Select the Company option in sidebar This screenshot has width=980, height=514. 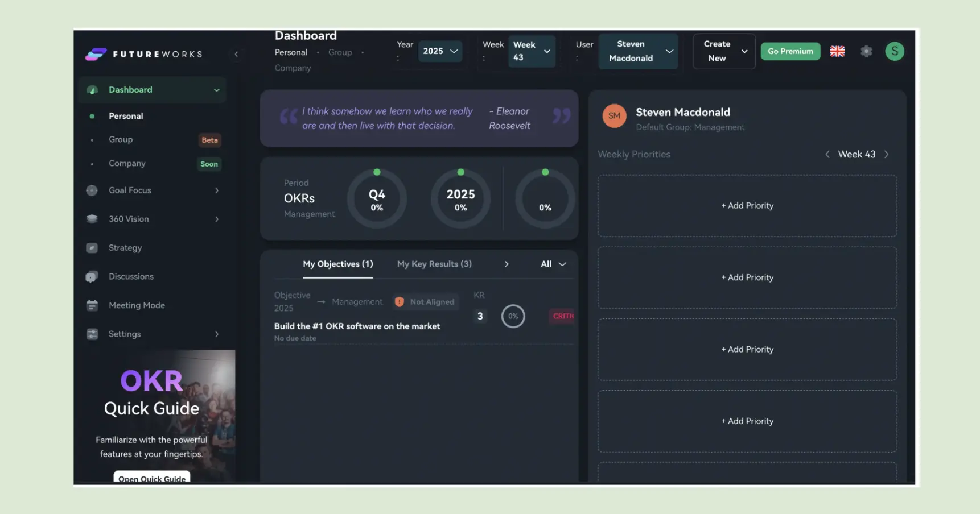(x=126, y=163)
